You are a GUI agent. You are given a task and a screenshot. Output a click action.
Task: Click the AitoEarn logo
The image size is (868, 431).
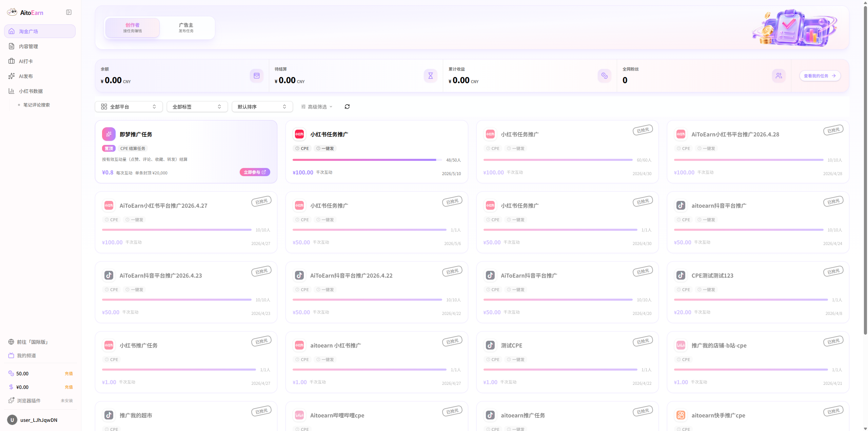[25, 13]
